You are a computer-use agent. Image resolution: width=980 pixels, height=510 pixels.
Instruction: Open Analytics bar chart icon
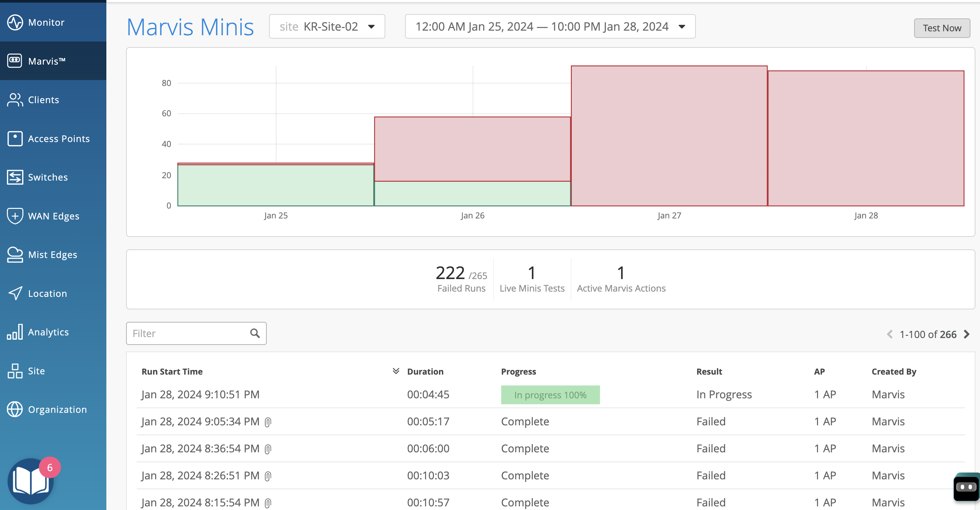tap(15, 332)
